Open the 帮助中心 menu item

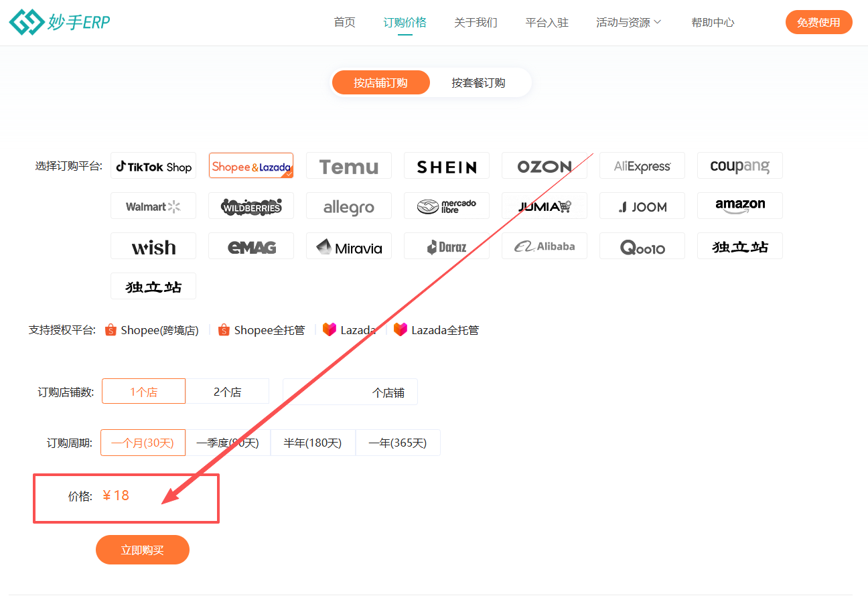pos(713,22)
